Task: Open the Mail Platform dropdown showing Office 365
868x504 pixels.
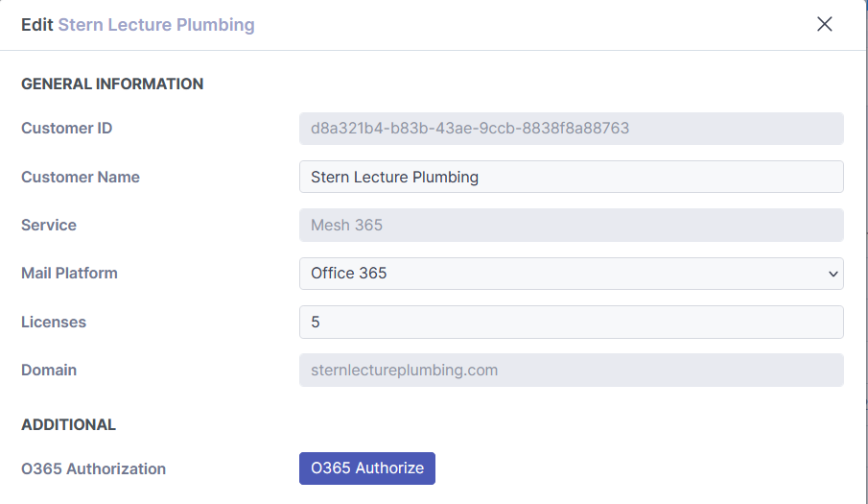Action: coord(571,274)
